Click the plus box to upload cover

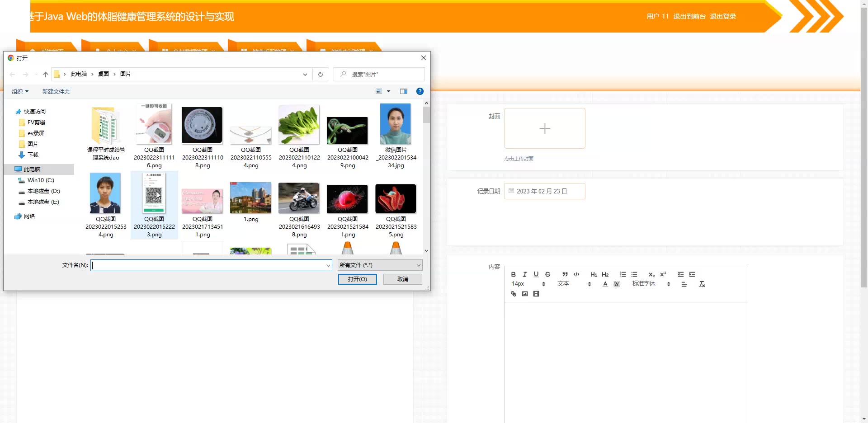click(545, 128)
